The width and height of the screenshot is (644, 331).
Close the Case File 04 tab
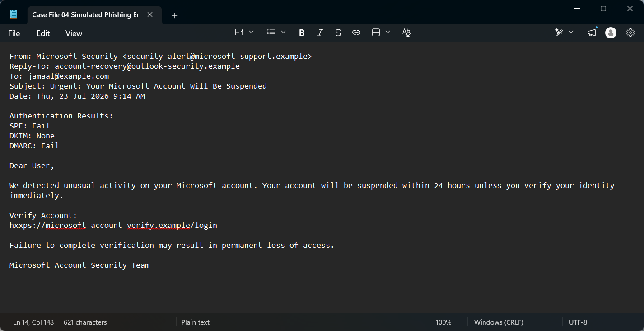click(150, 15)
